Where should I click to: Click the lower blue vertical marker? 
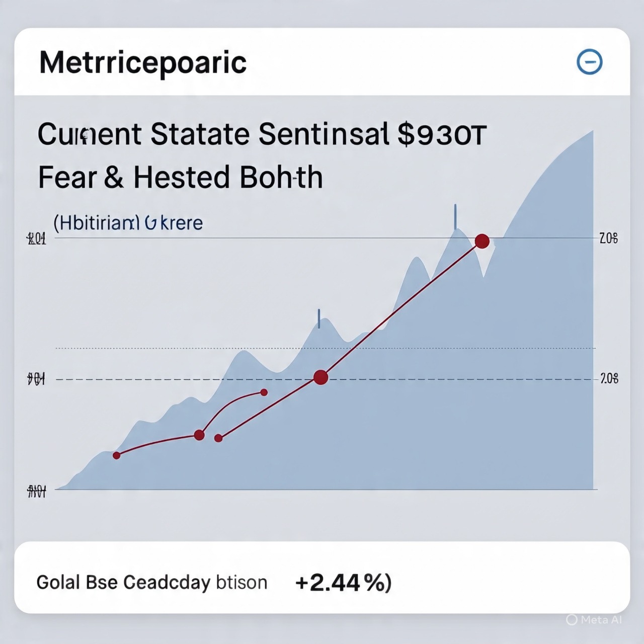pos(319,318)
